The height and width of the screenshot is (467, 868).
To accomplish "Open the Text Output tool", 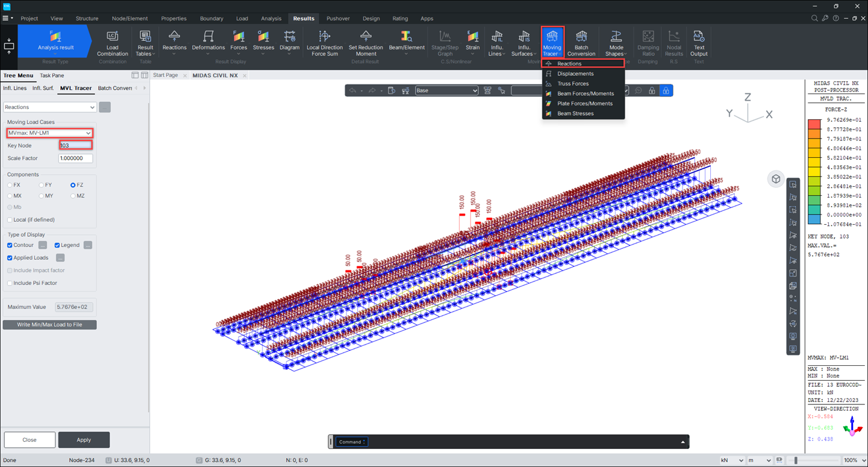I will coord(699,43).
